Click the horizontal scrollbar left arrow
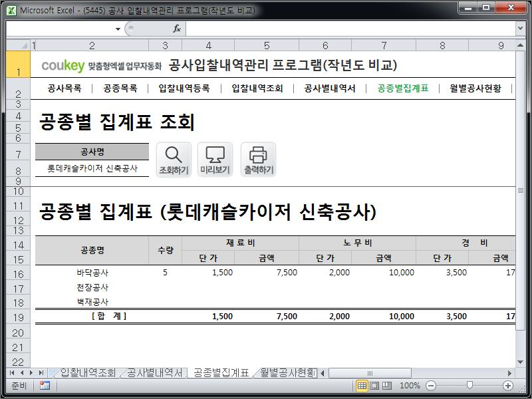This screenshot has width=532, height=399. pyautogui.click(x=323, y=373)
